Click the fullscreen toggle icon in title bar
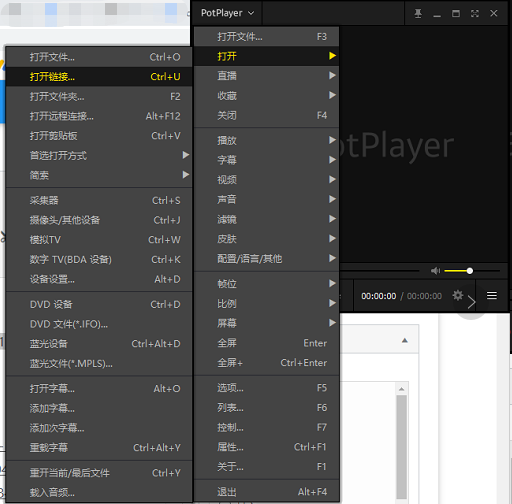The height and width of the screenshot is (504, 512). [x=475, y=13]
